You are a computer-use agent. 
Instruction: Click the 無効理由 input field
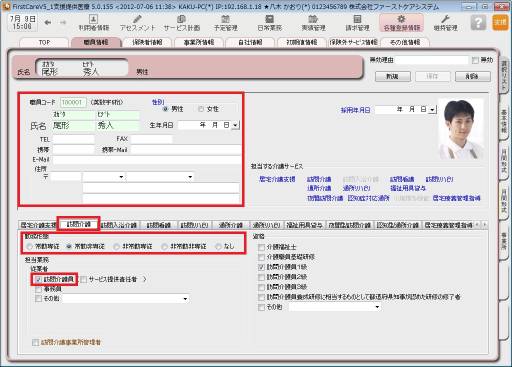pos(432,60)
